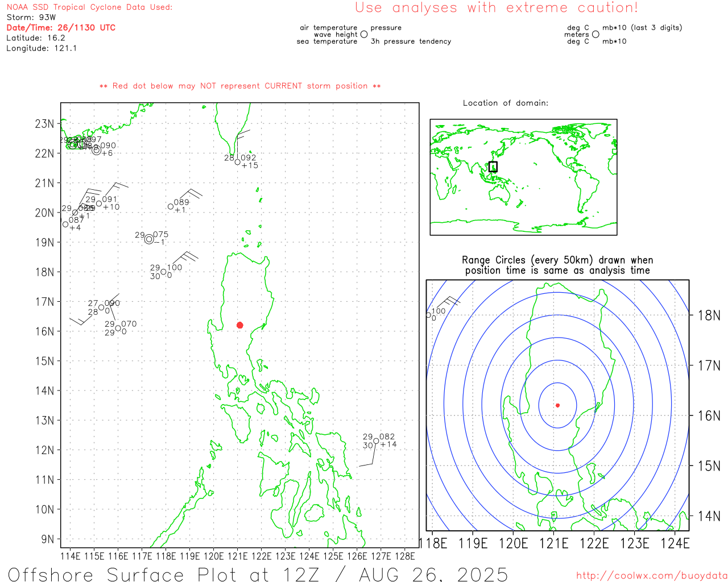The height and width of the screenshot is (582, 728).
Task: Select the station circle with pressure 092 near Taiwan
Action: click(237, 162)
